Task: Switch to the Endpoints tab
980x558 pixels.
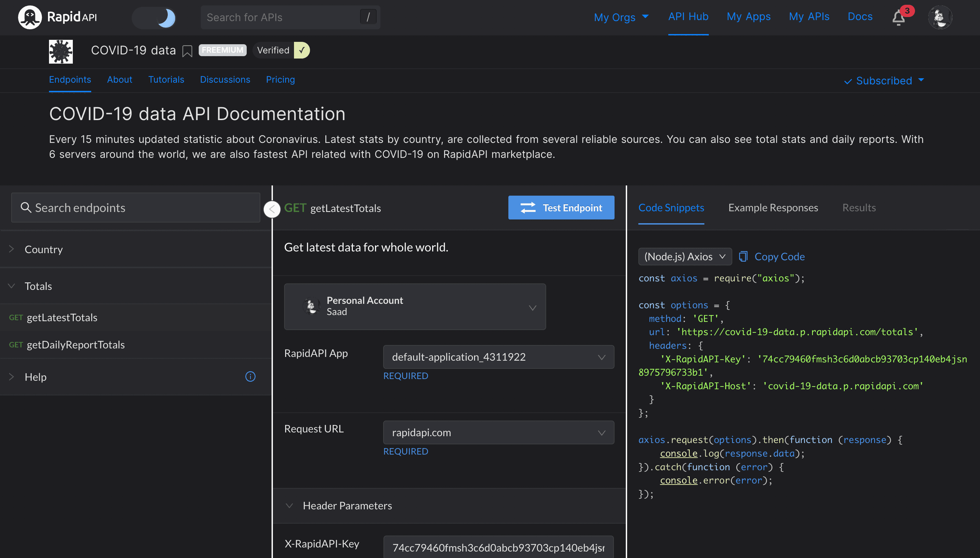Action: point(70,80)
